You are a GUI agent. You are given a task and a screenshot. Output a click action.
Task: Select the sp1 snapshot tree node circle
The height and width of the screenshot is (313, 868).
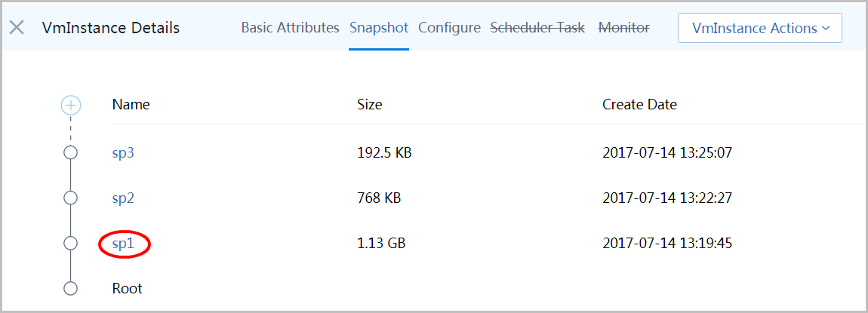coord(70,244)
